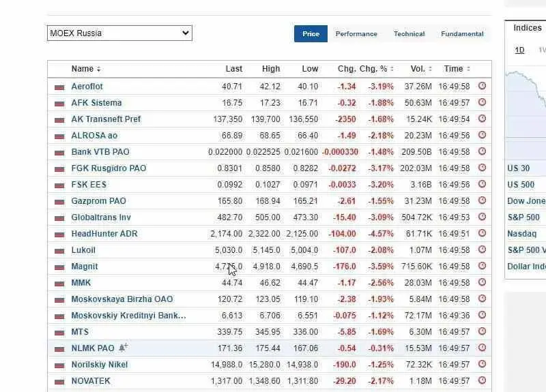Click the clock icon in MTS row
Image resolution: width=546 pixels, height=392 pixels.
[x=482, y=331]
